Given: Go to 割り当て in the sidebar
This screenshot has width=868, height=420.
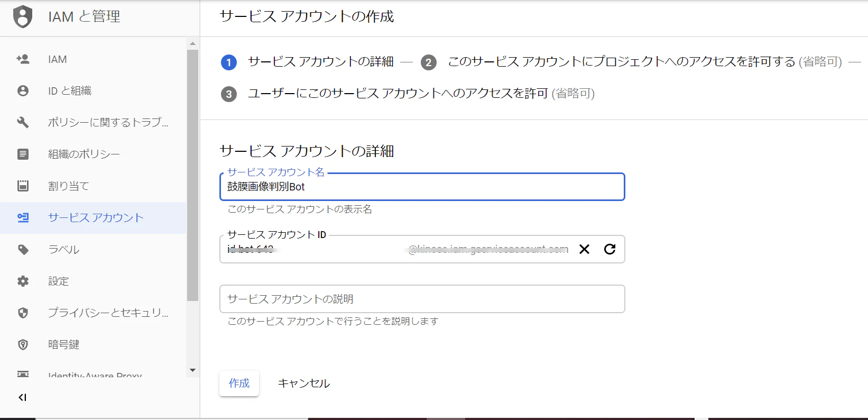Looking at the screenshot, I should 93,186.
